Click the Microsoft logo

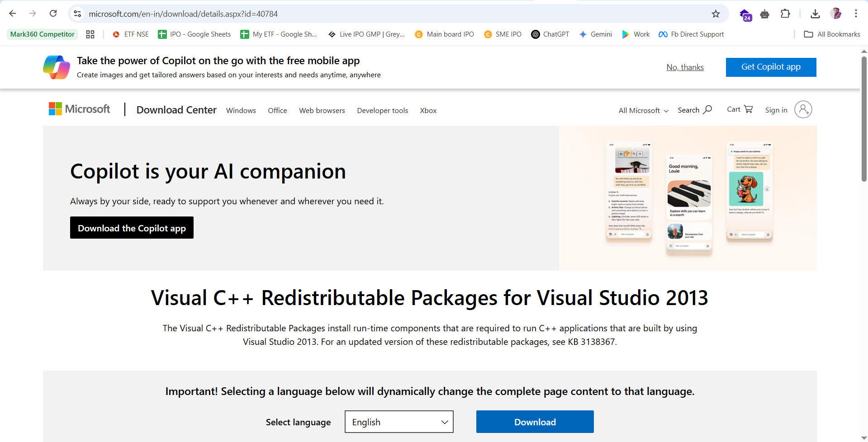tap(79, 109)
